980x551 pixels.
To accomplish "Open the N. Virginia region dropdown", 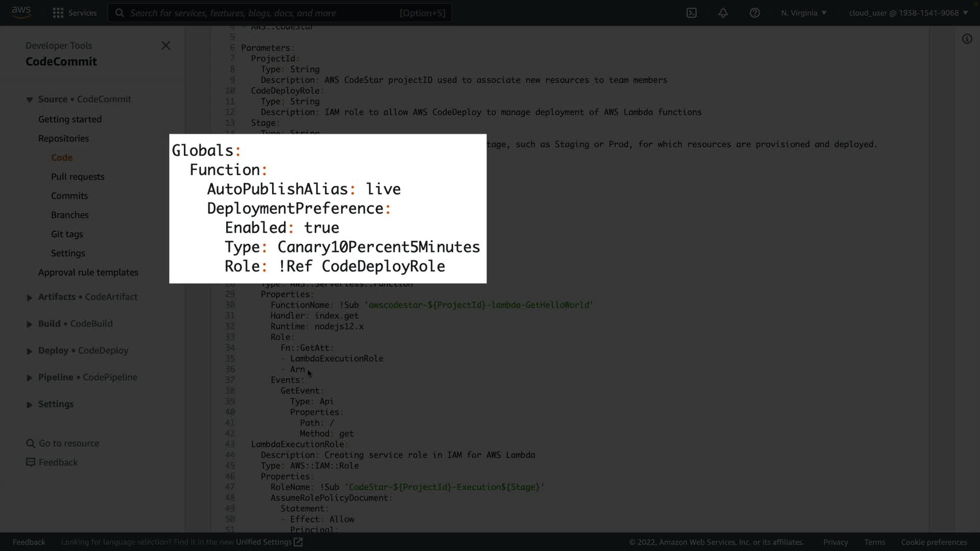I will (x=803, y=13).
